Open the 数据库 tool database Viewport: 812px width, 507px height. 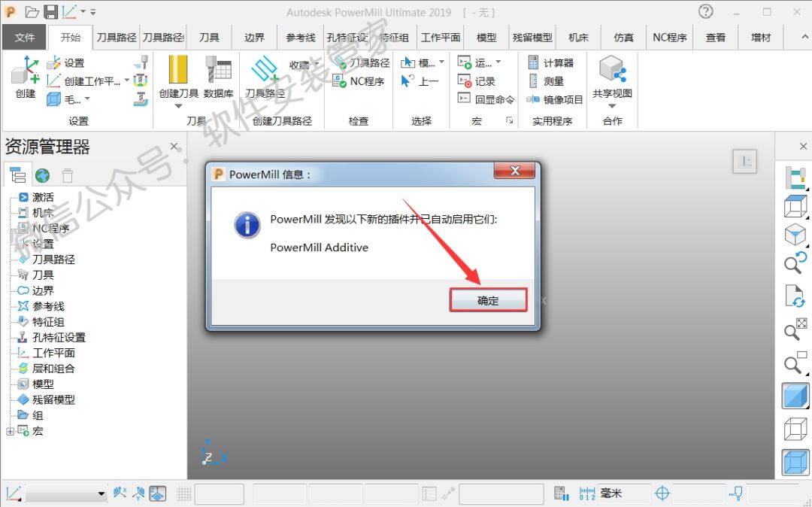pos(218,76)
